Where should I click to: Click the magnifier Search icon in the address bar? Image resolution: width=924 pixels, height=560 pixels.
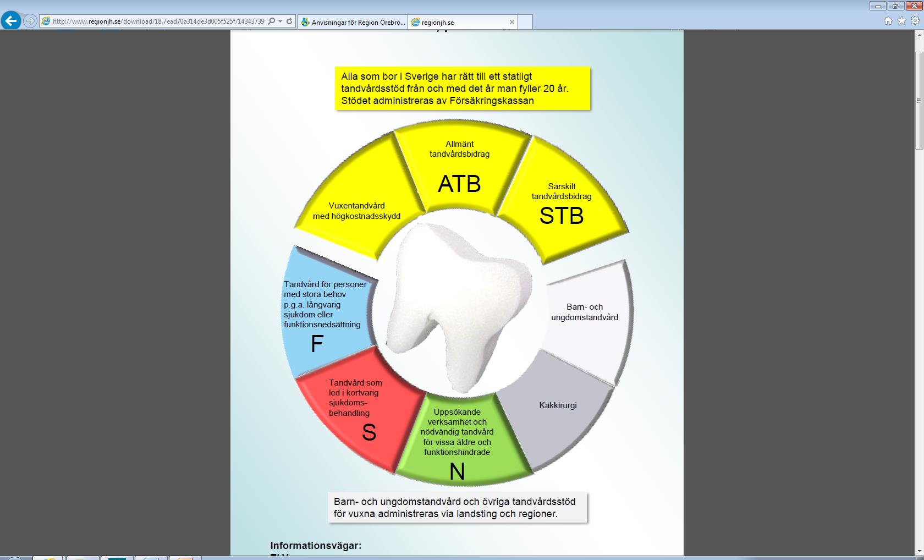(272, 21)
